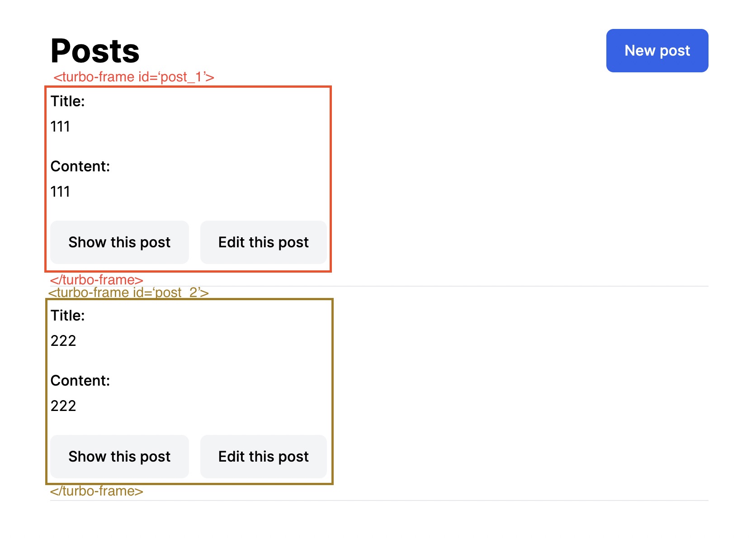Select the 111 text under first Content label
Screen dimensions: 756x538
click(60, 192)
